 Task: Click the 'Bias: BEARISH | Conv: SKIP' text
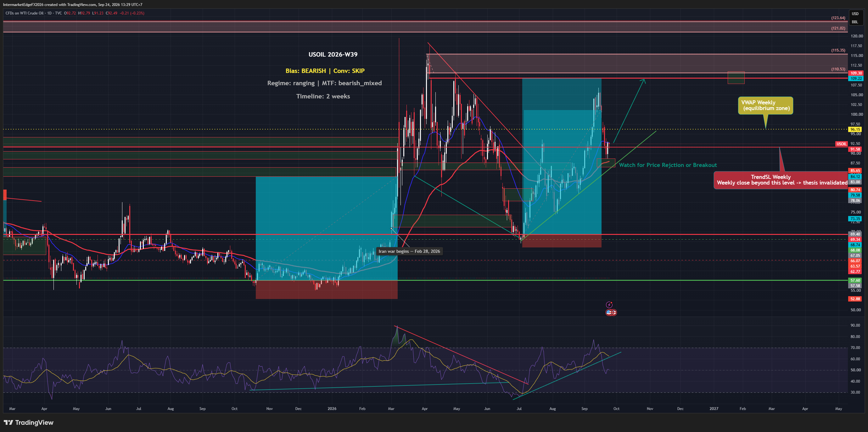pos(325,71)
